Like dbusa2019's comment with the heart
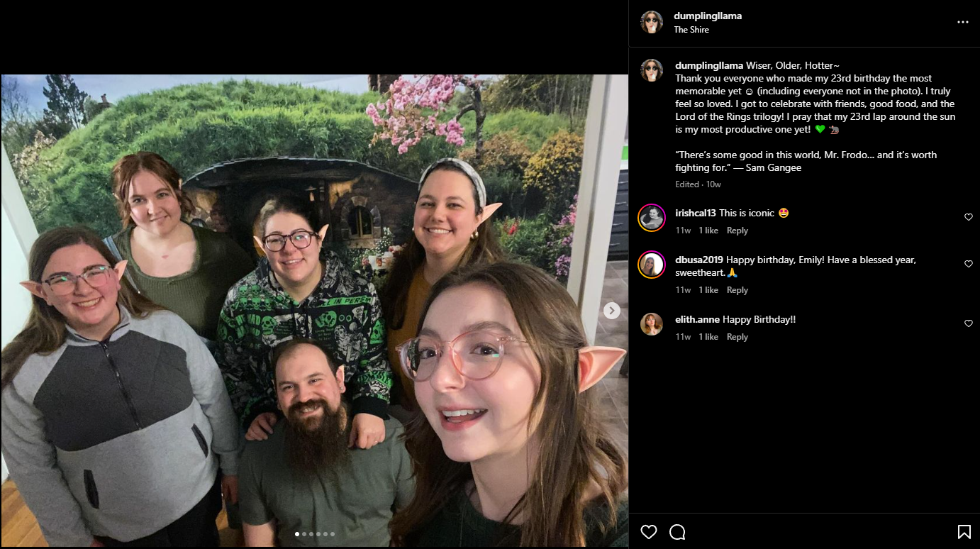This screenshot has width=980, height=549. [x=969, y=264]
